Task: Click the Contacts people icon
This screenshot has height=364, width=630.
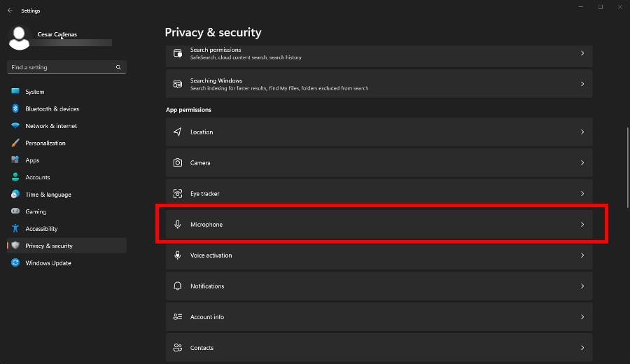Action: coord(178,347)
